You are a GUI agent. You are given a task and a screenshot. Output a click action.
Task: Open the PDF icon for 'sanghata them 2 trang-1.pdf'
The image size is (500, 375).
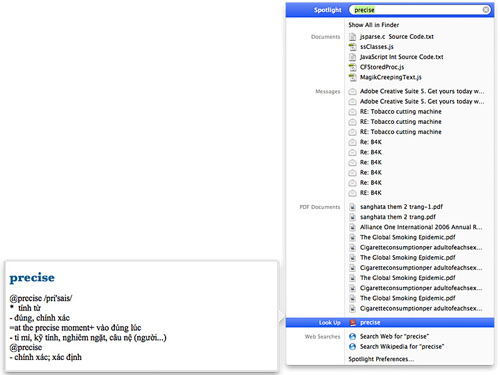click(352, 207)
